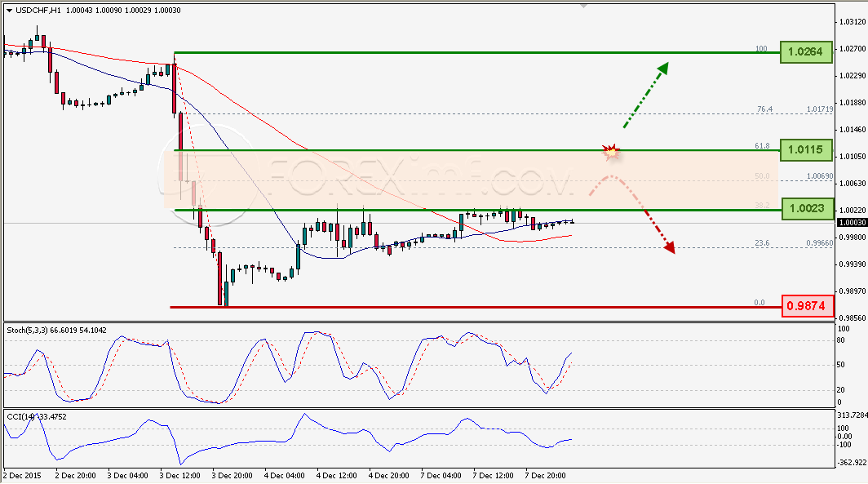Click the 1.02700 price scale value
Screen dimensions: 868x484
tap(852, 49)
